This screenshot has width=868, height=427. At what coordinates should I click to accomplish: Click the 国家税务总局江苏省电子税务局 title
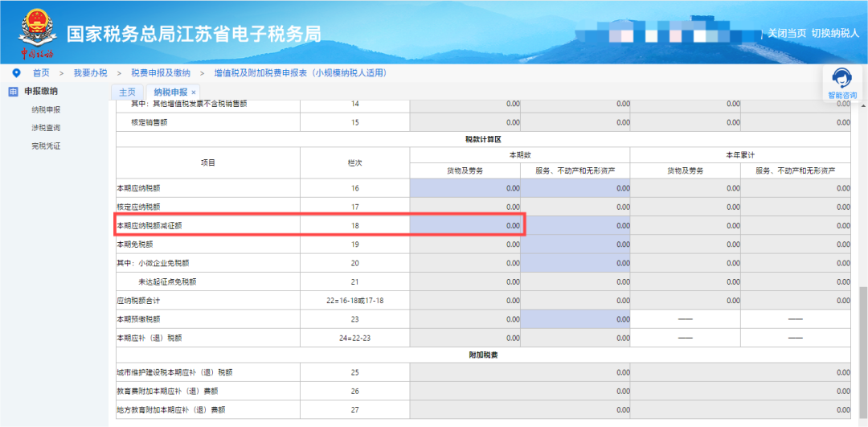coord(194,35)
